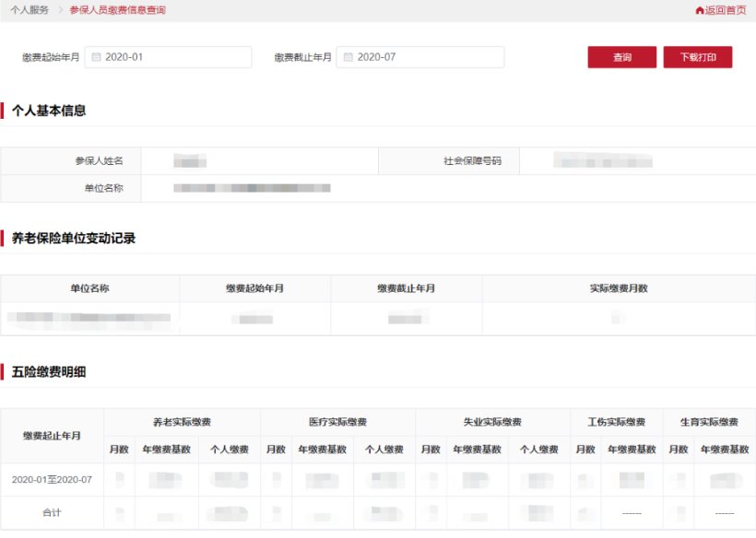The width and height of the screenshot is (756, 538).
Task: Select the 2020-01至2020-07 row cell
Action: (x=52, y=479)
